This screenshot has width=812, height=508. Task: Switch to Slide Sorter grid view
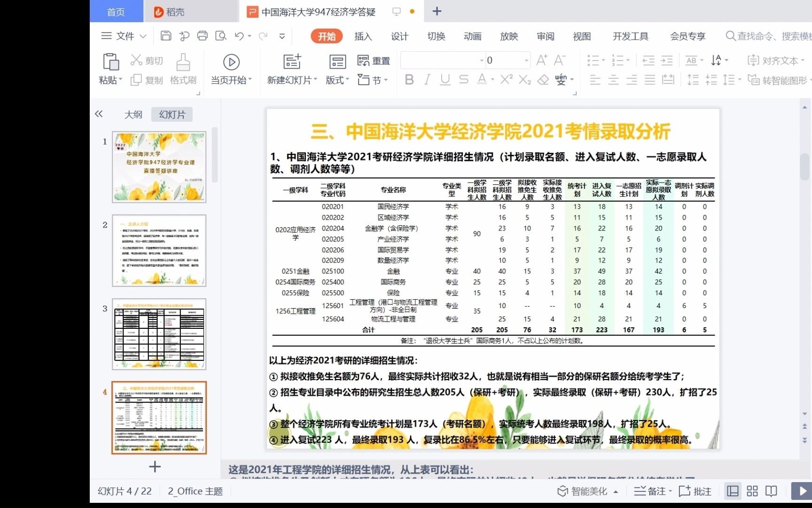pyautogui.click(x=752, y=491)
